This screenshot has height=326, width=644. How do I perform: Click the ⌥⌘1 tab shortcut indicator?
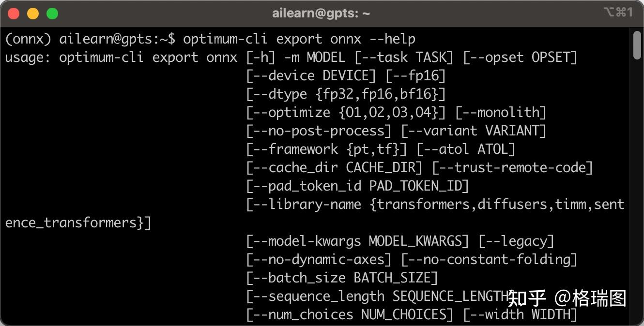click(x=619, y=13)
